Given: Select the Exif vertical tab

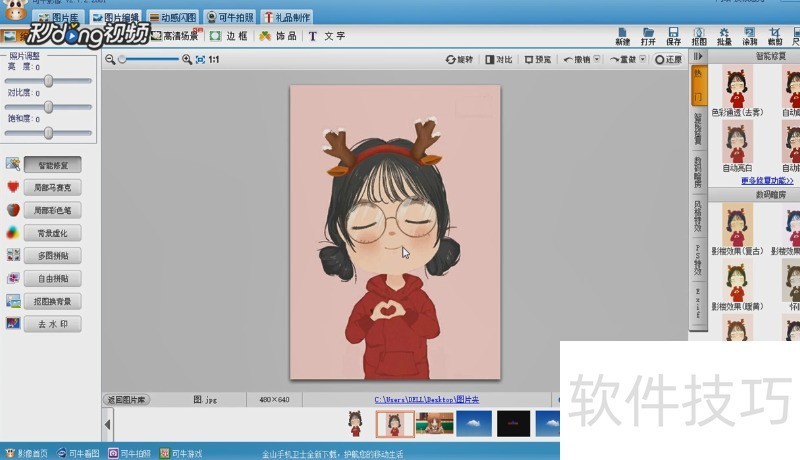Looking at the screenshot, I should (x=698, y=302).
